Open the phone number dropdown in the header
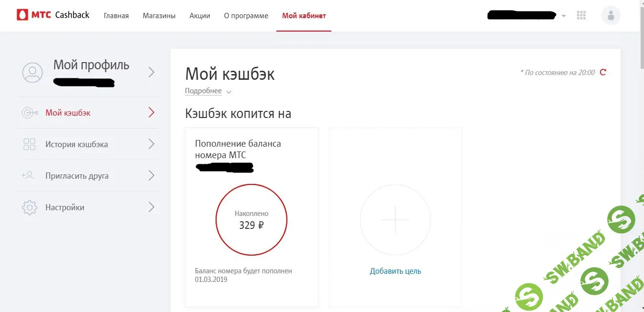The width and height of the screenshot is (644, 312). pos(564,15)
